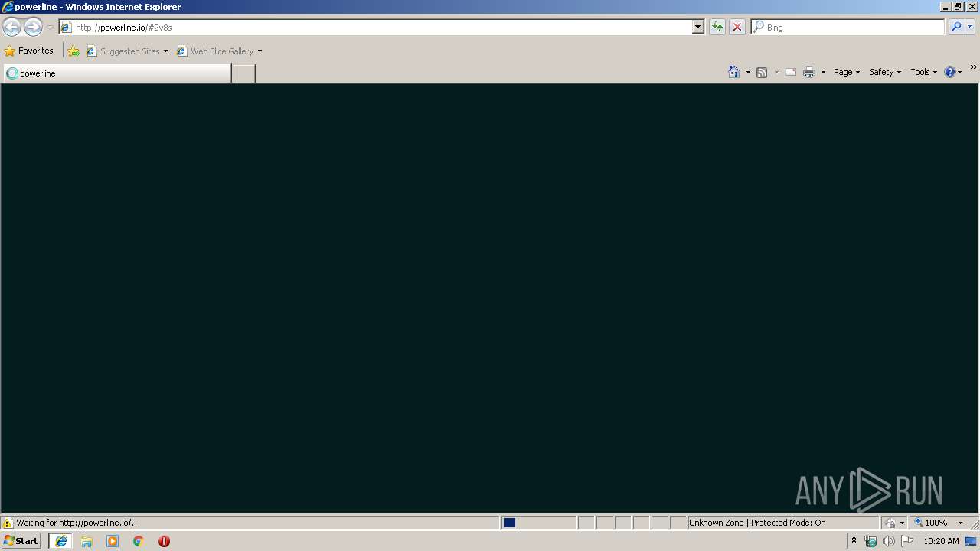Open the 100% zoom level button
This screenshot has width=980, height=551.
coord(931,523)
